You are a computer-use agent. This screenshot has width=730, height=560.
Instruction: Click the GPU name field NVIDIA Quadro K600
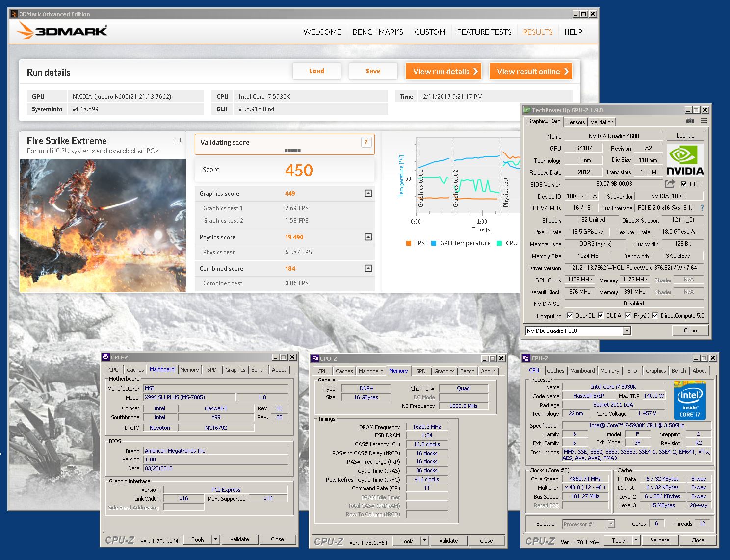point(614,136)
